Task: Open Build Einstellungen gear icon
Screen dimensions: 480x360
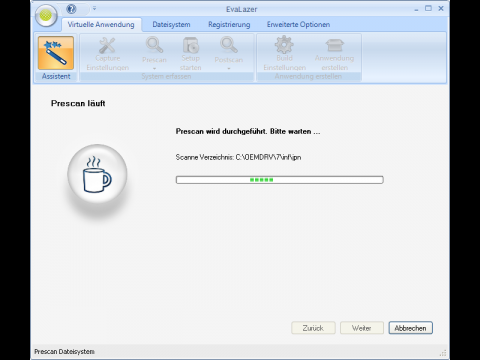Action: 284,54
